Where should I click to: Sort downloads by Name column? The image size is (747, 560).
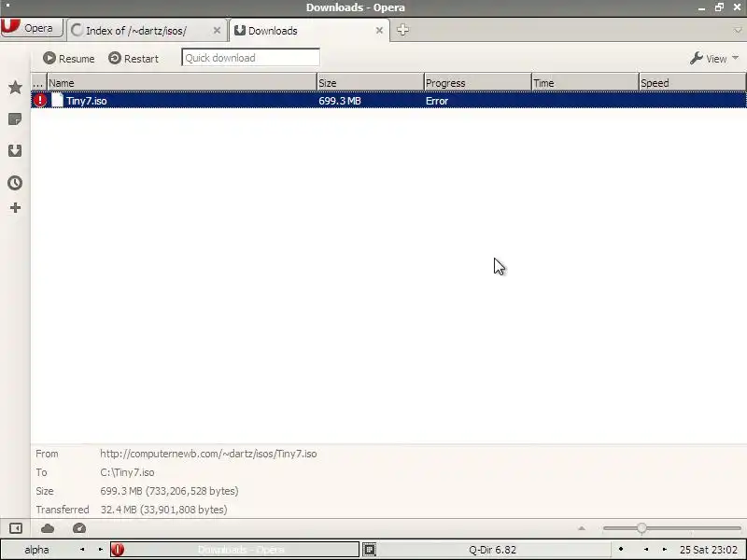click(x=181, y=82)
